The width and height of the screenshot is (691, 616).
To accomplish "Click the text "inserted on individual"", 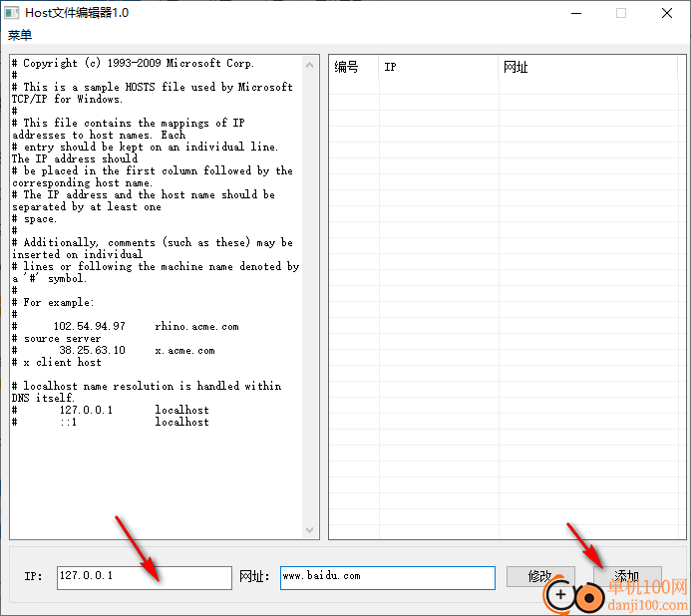I will [x=77, y=254].
